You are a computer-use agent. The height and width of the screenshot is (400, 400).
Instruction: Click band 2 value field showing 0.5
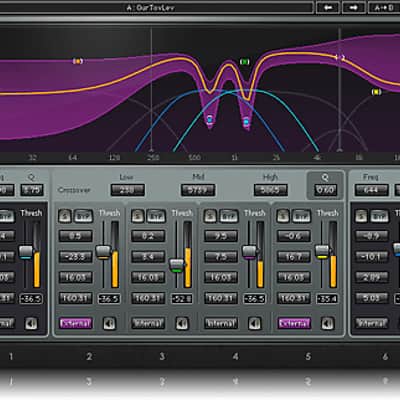click(76, 236)
